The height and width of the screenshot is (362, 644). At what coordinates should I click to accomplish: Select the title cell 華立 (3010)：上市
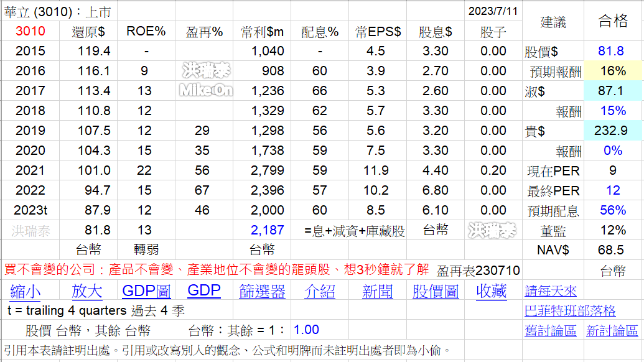pos(57,12)
